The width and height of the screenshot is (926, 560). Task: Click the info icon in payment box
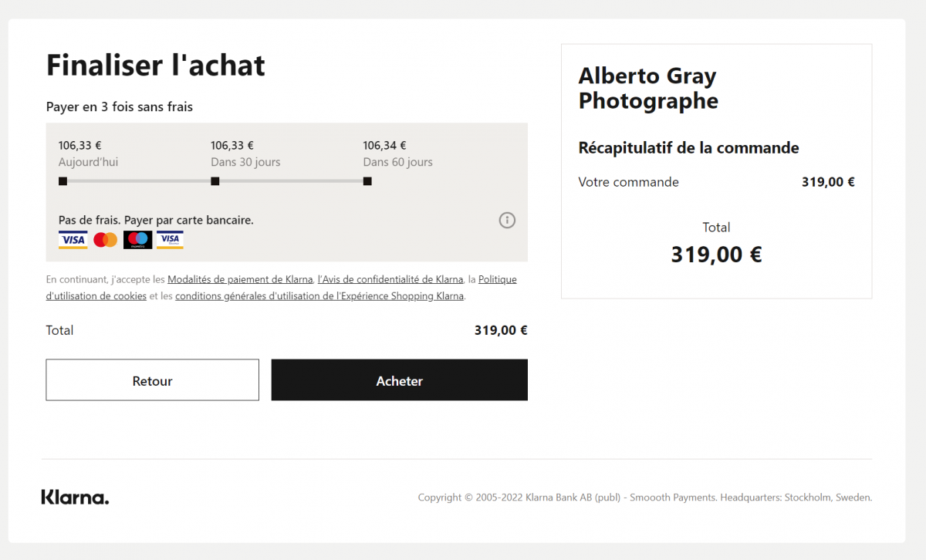tap(507, 221)
